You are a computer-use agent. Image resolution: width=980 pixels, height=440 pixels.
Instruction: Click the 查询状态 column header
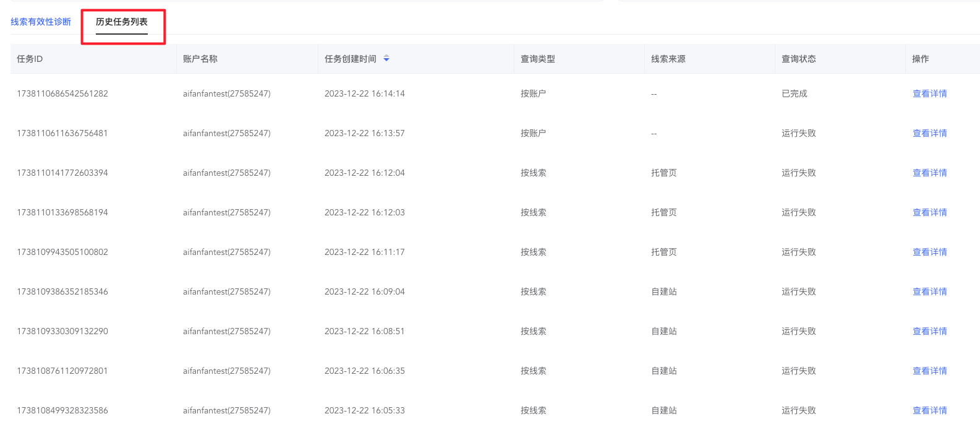799,59
